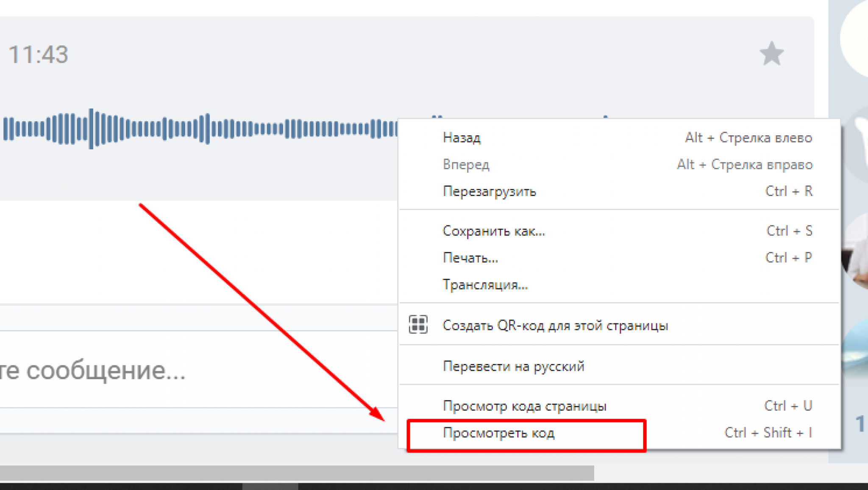Click the star icon to favorite message
Image resolution: width=868 pixels, height=490 pixels.
771,54
